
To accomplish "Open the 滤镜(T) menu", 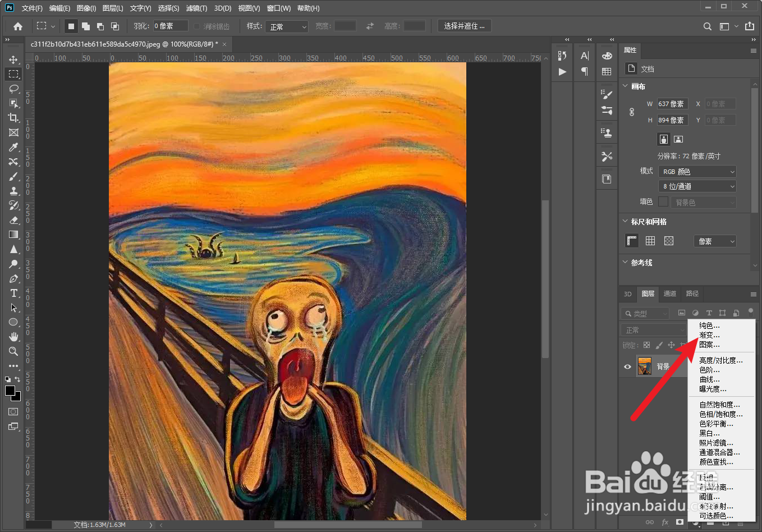I will pyautogui.click(x=196, y=8).
